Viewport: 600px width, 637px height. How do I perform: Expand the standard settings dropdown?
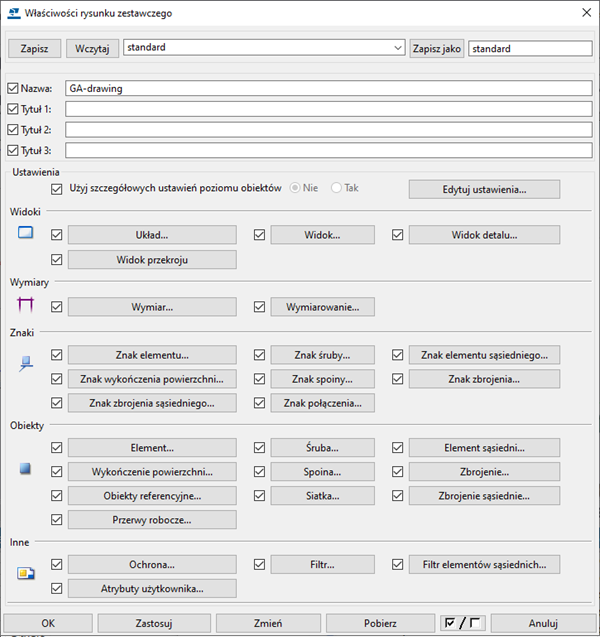coord(398,47)
